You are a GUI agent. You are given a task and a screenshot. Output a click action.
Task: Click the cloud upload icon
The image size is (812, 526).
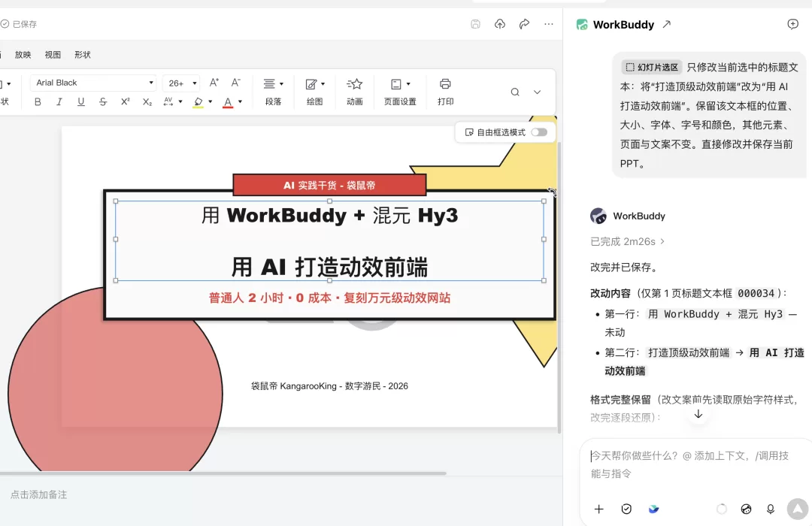pyautogui.click(x=500, y=24)
